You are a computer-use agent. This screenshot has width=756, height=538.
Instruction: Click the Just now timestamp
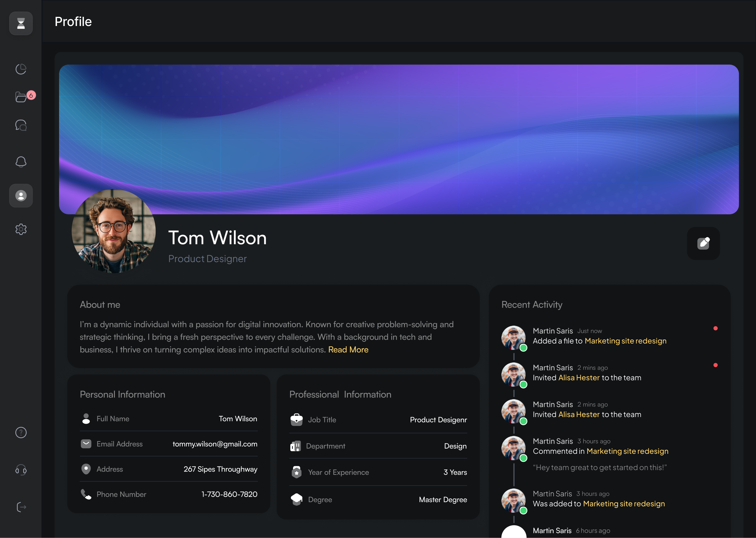point(589,331)
